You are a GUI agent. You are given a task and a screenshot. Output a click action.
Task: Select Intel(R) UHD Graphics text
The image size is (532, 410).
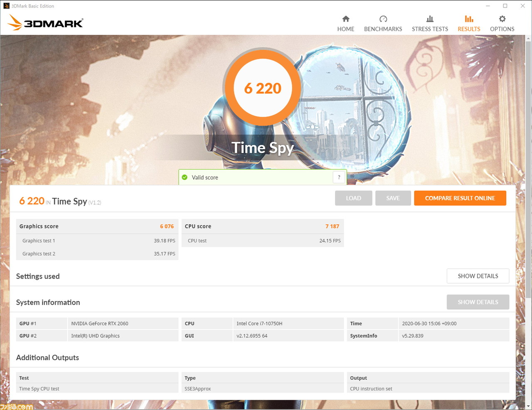95,336
